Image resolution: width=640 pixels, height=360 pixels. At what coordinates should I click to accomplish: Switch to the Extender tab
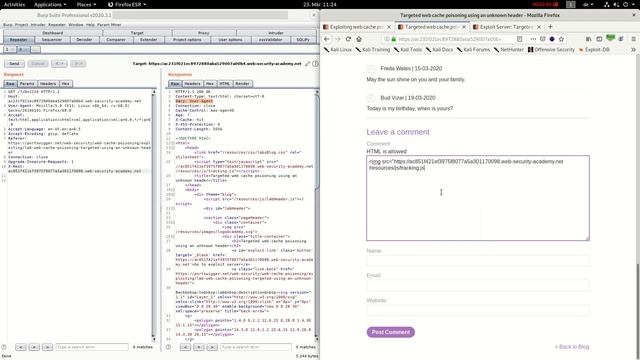(x=149, y=40)
